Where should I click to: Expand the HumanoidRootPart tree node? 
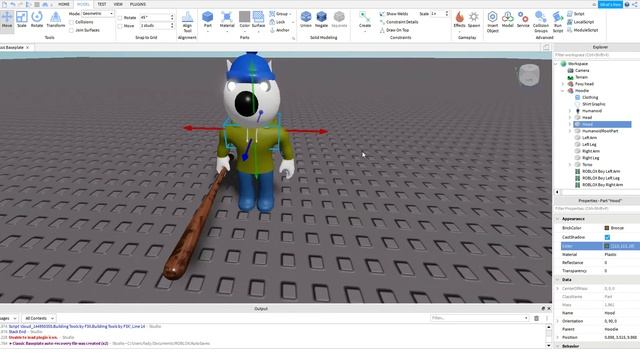click(x=570, y=131)
